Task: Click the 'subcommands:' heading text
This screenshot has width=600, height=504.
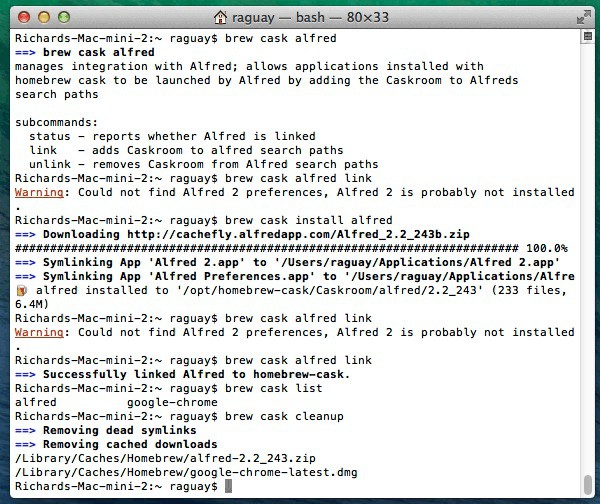Action: [x=57, y=122]
